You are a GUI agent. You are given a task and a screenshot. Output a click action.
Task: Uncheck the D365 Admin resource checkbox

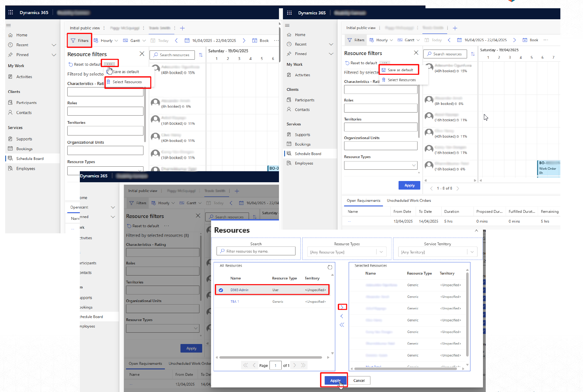[x=221, y=290]
